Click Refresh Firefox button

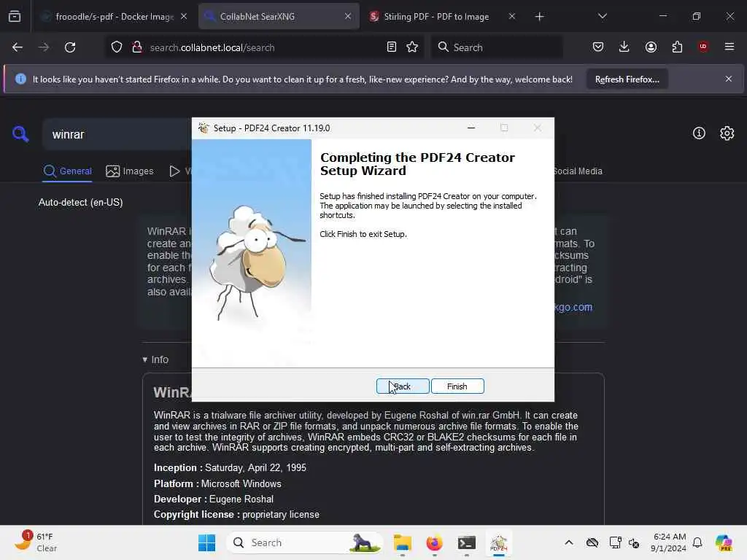627,79
